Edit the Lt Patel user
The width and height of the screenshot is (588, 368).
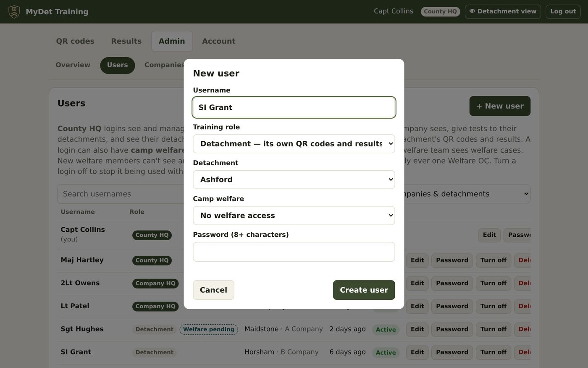[417, 307]
